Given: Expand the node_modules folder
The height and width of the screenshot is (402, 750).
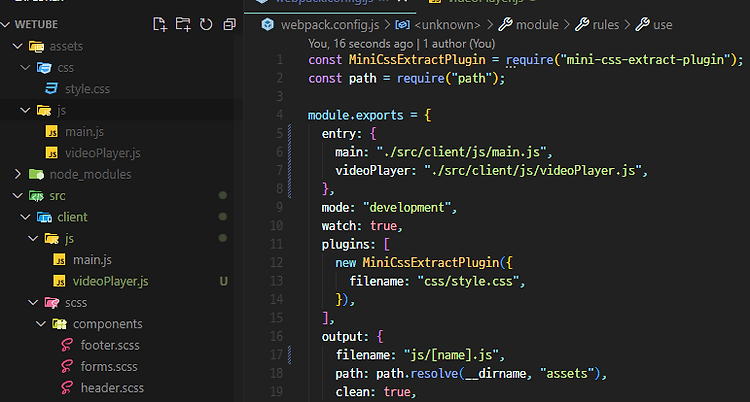Looking at the screenshot, I should (x=18, y=174).
